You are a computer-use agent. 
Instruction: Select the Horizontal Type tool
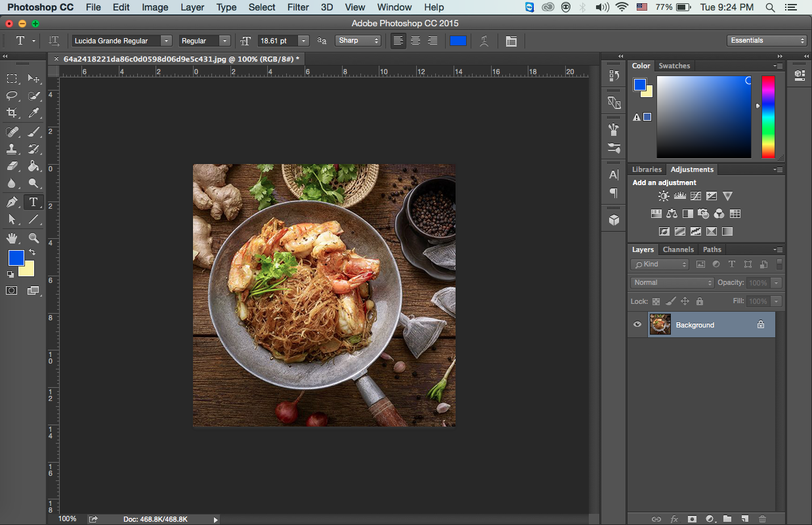click(33, 202)
